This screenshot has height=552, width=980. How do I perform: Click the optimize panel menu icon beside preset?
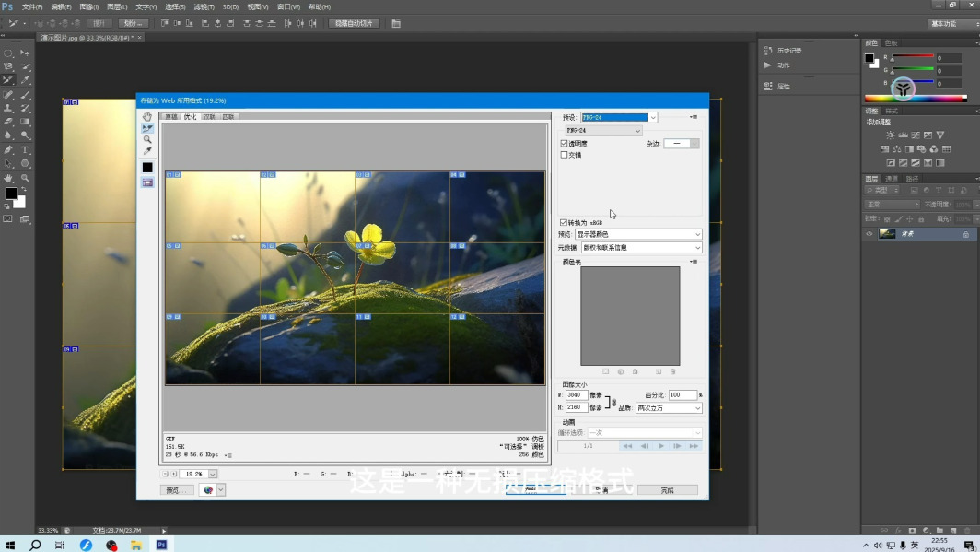(694, 117)
